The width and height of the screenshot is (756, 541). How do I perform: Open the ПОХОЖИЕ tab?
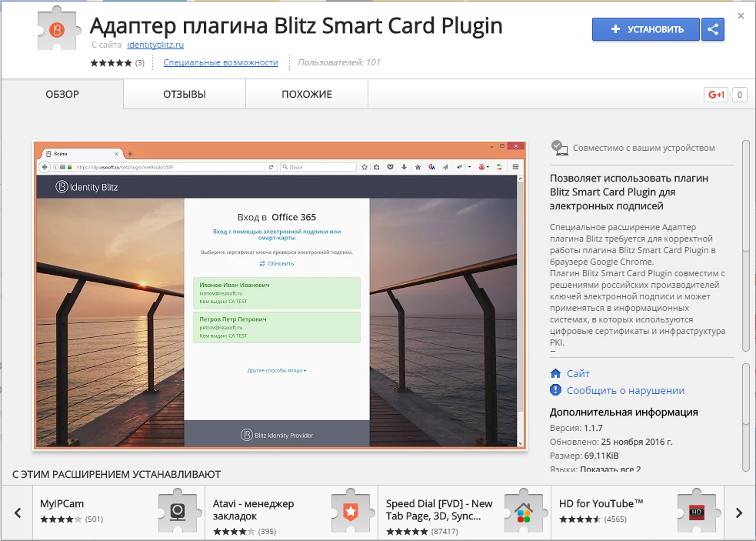(306, 95)
